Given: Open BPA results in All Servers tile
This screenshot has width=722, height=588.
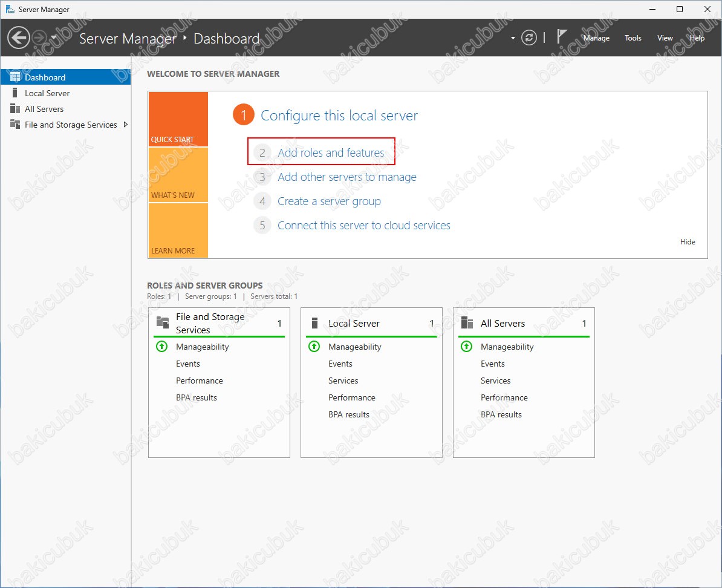Looking at the screenshot, I should [501, 415].
